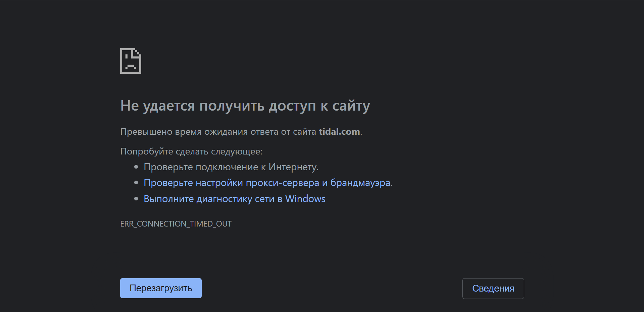Click the word 'Windows' in the diagnostics link
644x312 pixels.
(x=305, y=199)
